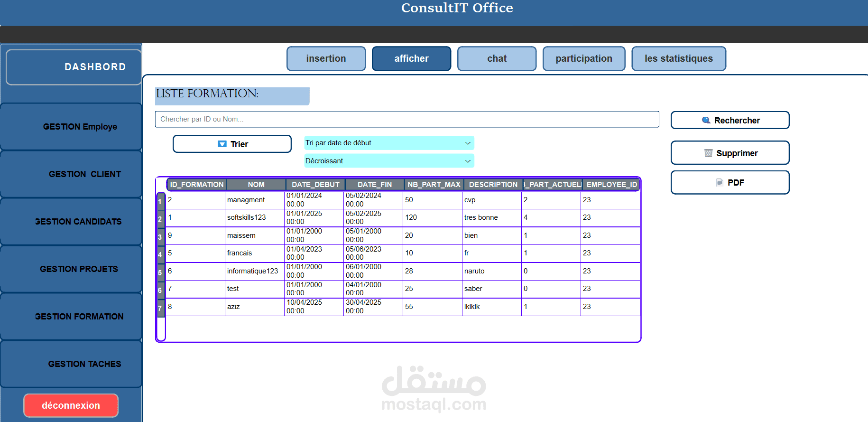This screenshot has height=422, width=868.
Task: Click the '05/06/2023 00:00' end date cell
Action: click(373, 253)
